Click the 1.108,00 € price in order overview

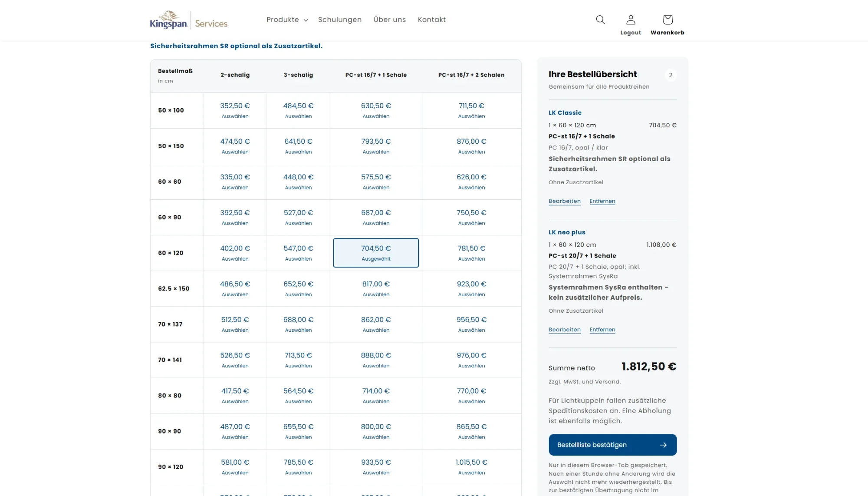pyautogui.click(x=661, y=245)
